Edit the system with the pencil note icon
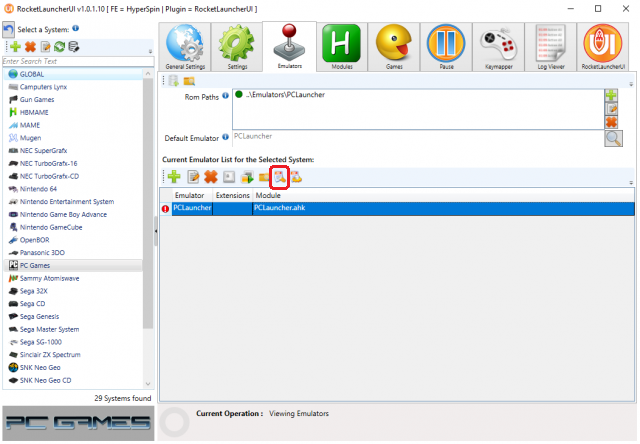Screen dimensions: 640x444 [x=45, y=47]
